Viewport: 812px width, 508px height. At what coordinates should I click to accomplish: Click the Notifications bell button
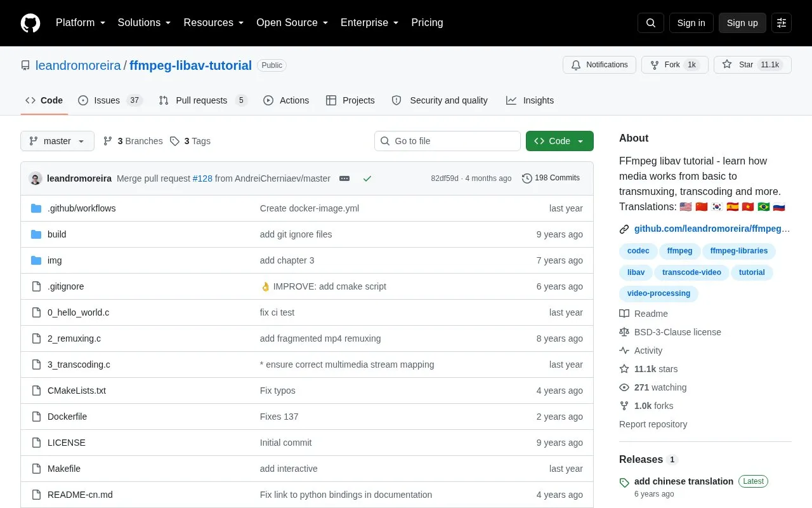(x=599, y=65)
